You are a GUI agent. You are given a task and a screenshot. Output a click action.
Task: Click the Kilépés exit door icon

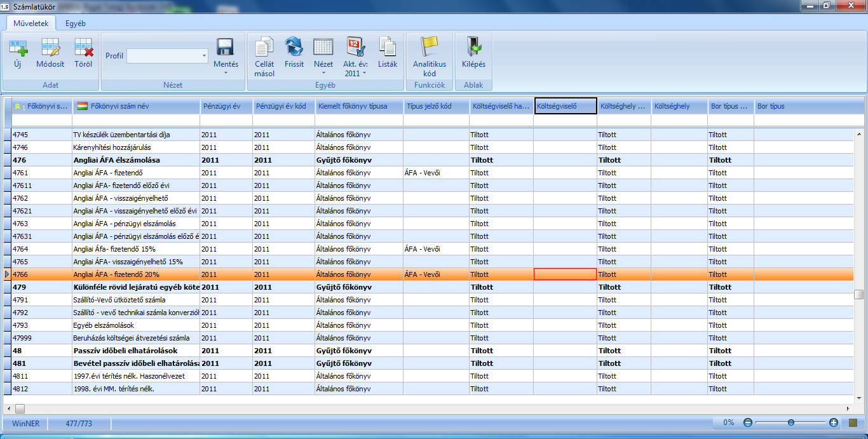(x=473, y=47)
